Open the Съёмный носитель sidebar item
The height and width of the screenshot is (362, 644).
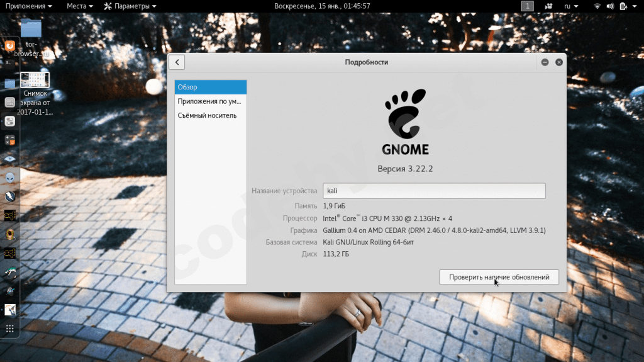211,116
